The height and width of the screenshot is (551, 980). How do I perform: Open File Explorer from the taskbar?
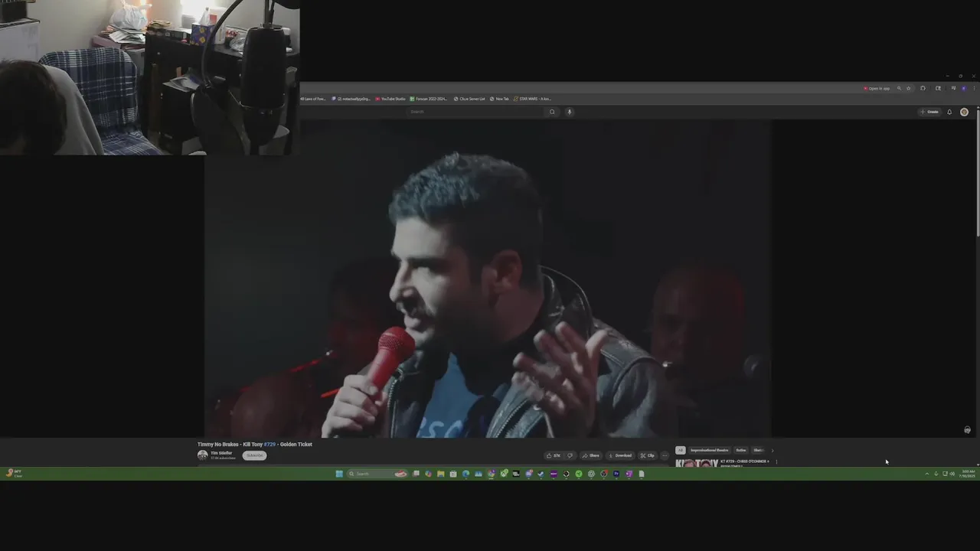point(440,474)
